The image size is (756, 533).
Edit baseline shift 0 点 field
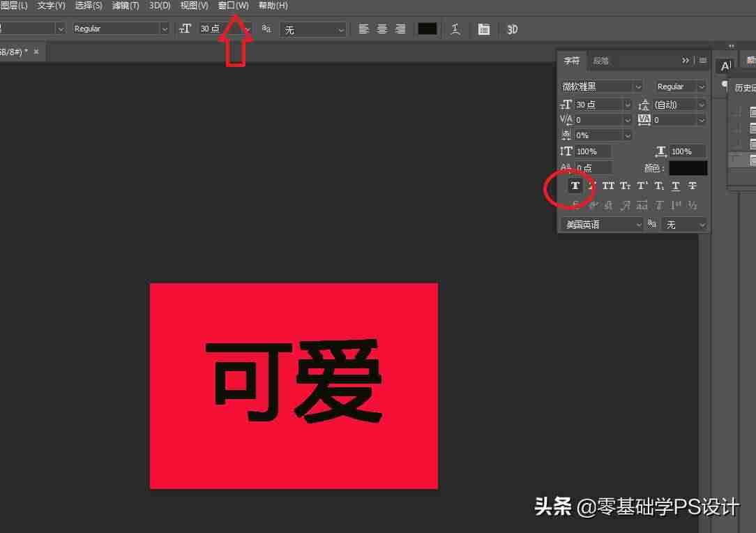593,168
